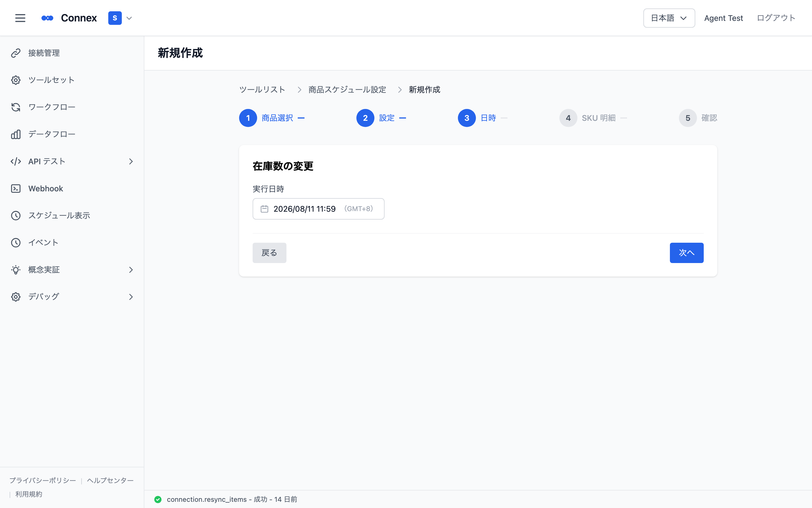Expand the API テスト submenu chevron
This screenshot has width=812, height=508.
pyautogui.click(x=131, y=162)
